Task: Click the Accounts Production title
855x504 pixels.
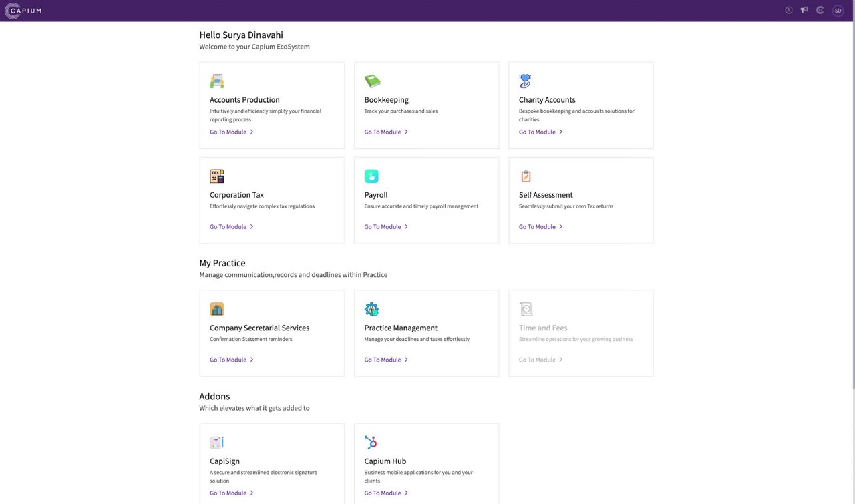Action: pos(244,100)
